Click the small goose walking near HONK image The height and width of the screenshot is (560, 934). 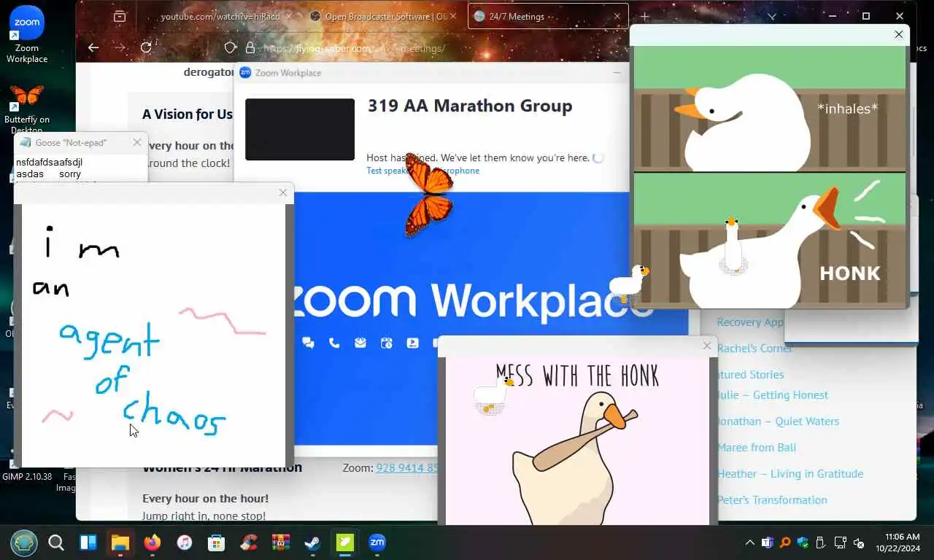click(628, 284)
